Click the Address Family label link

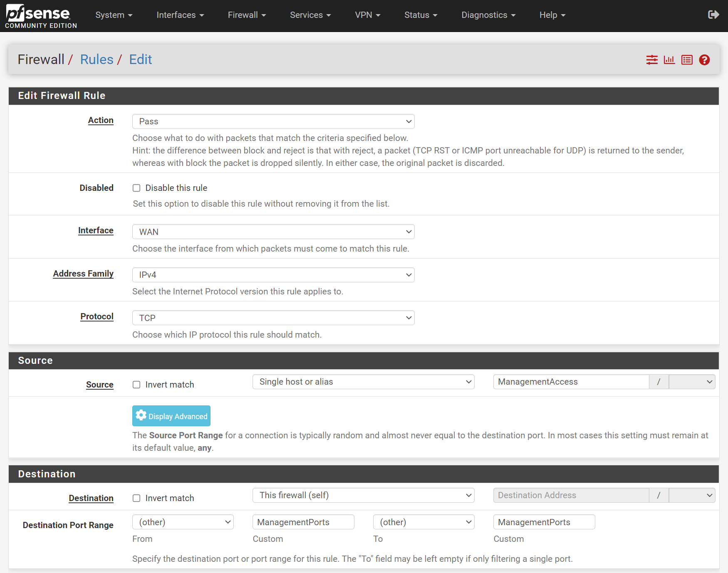point(83,274)
